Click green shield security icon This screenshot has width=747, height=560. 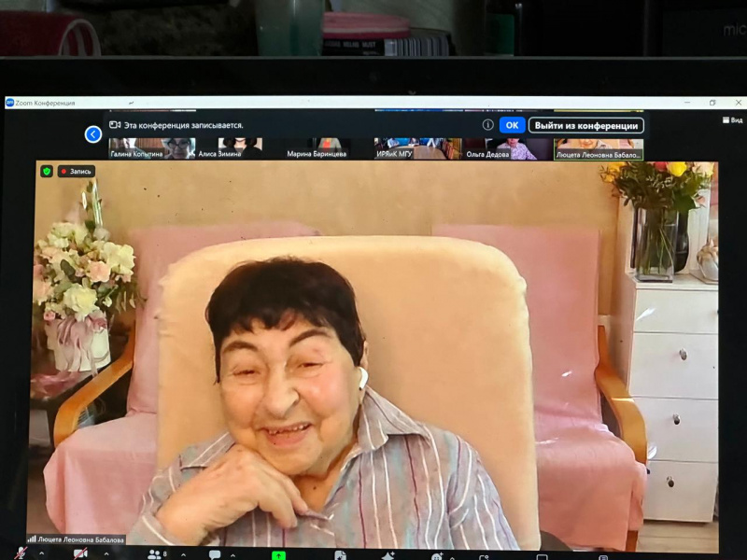tap(47, 171)
